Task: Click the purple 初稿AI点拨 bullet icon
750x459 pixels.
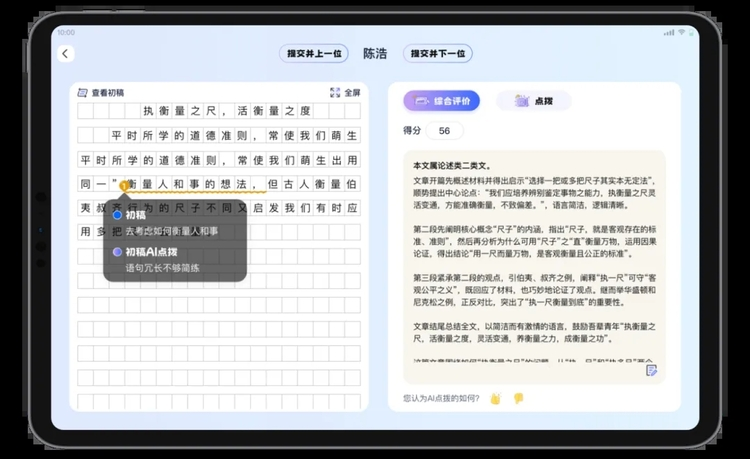Action: (118, 253)
